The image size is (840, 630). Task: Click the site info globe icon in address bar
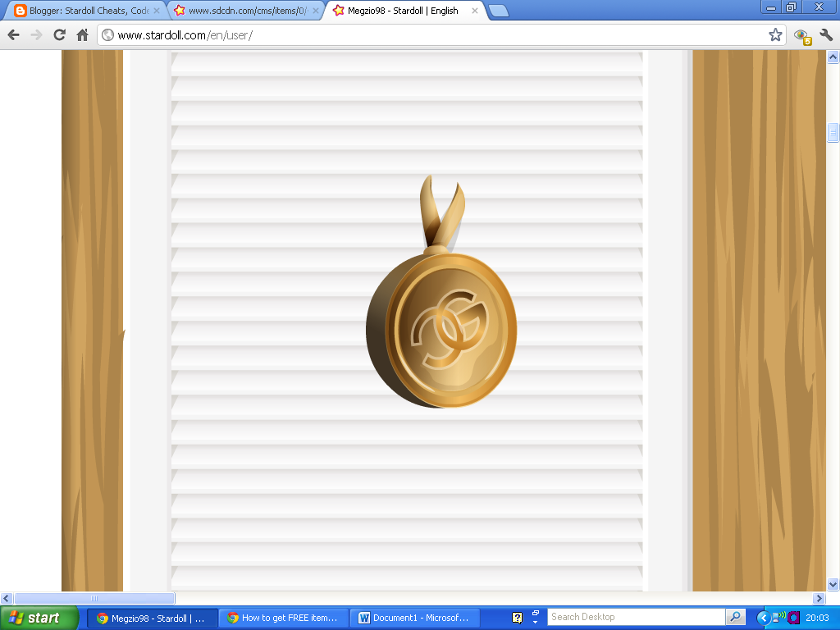[107, 35]
